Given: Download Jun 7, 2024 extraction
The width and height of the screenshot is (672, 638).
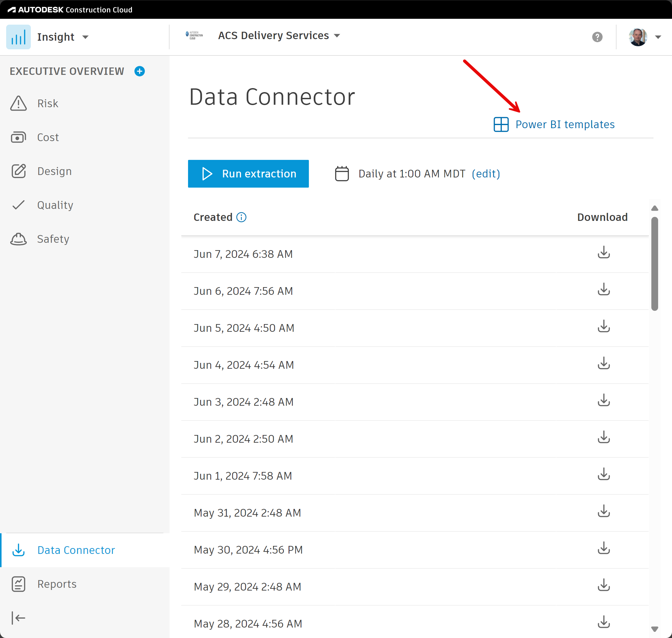Looking at the screenshot, I should pyautogui.click(x=602, y=253).
